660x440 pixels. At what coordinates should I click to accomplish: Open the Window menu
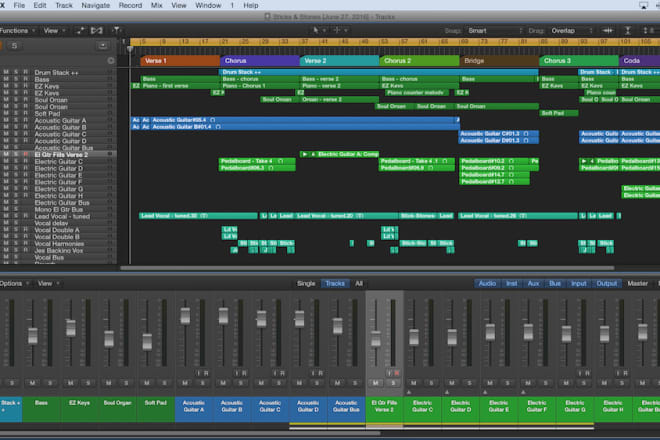click(x=208, y=5)
